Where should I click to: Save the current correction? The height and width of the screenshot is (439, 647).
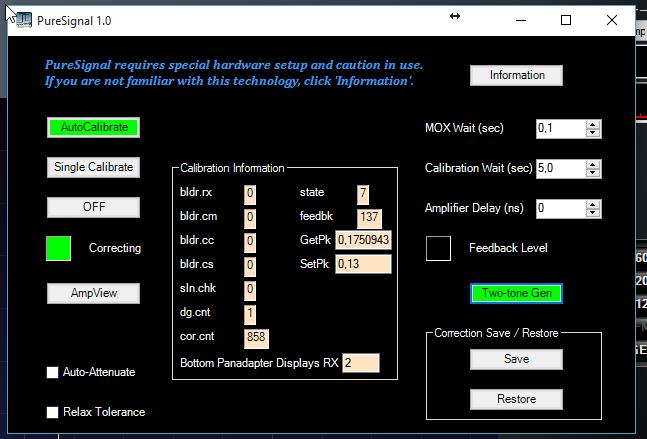click(516, 359)
